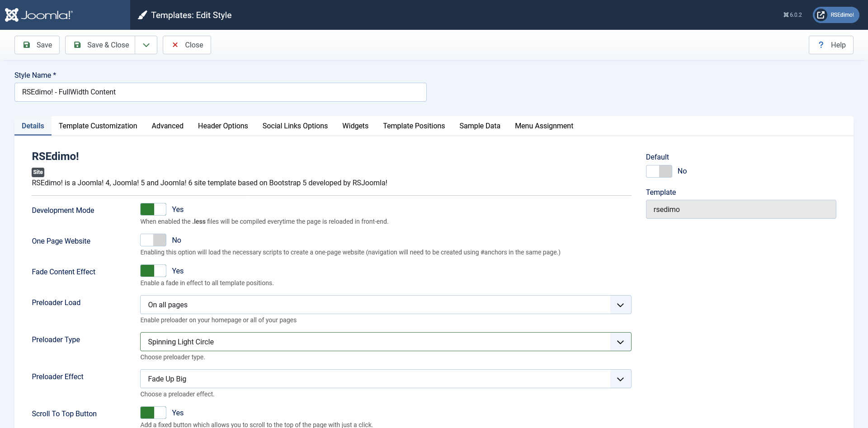
Task: Enable the One Page Website toggle
Action: 153,240
